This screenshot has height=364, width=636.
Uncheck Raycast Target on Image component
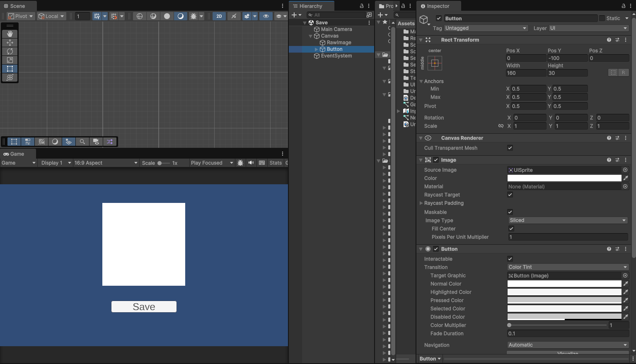[510, 195]
